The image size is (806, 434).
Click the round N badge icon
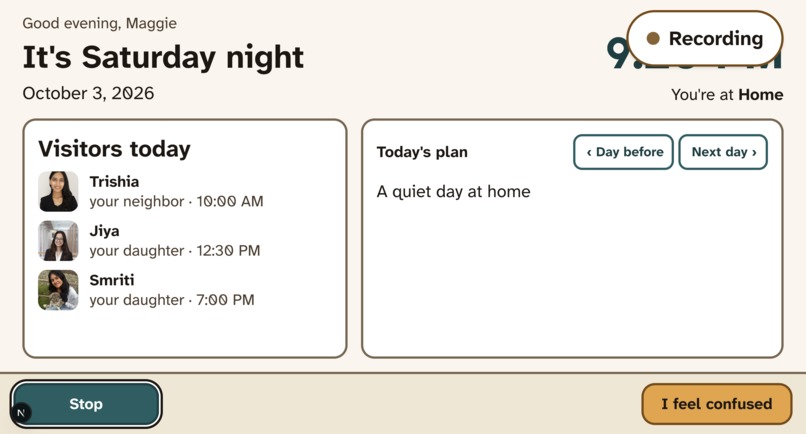point(21,412)
